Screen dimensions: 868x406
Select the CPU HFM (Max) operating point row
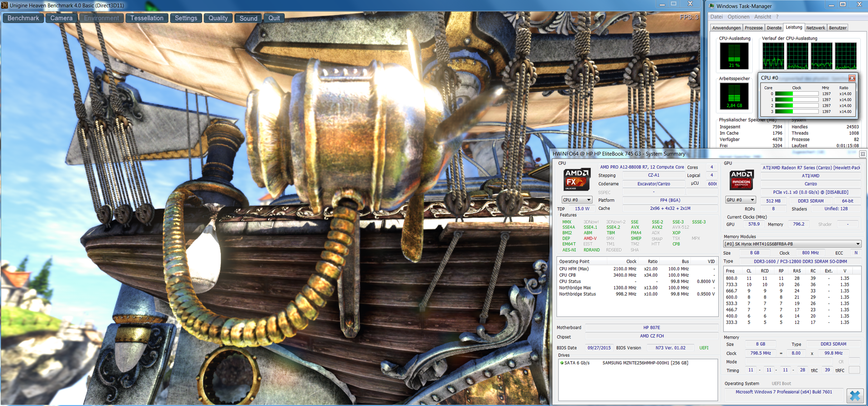coord(637,269)
